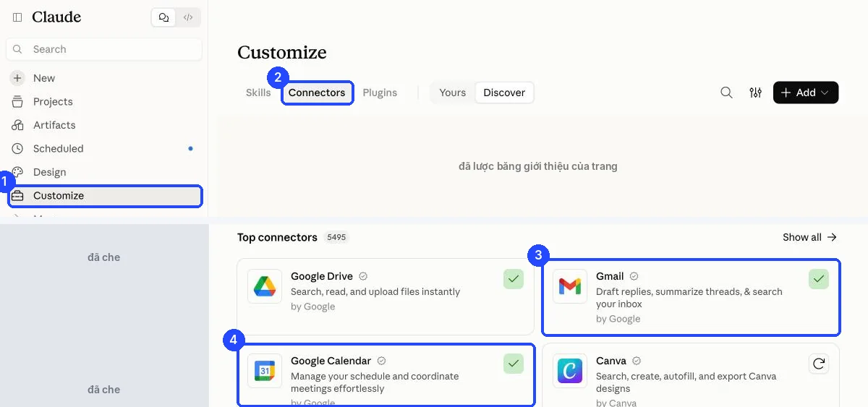Click the Customize toolbox icon
Screen dimensions: 868x407
pyautogui.click(x=18, y=196)
